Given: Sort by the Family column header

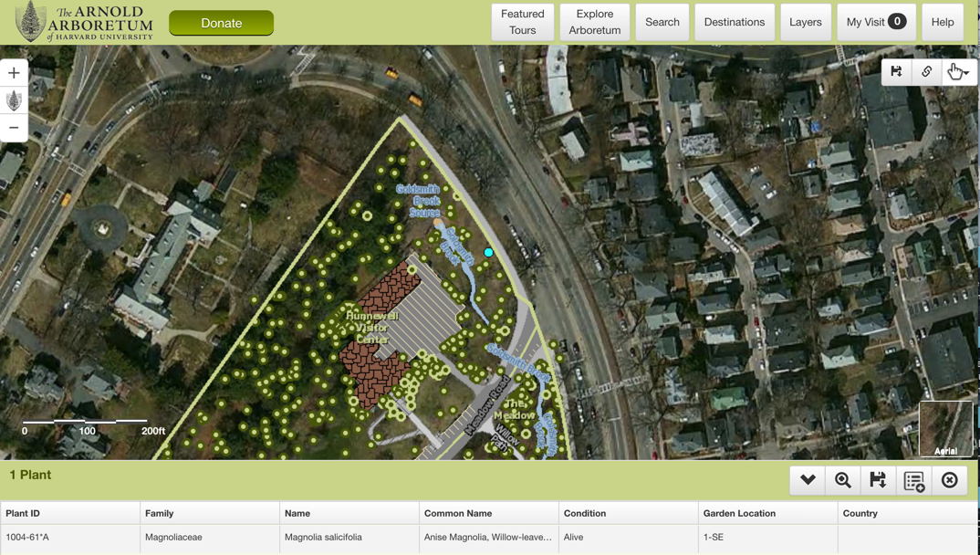Looking at the screenshot, I should coord(209,513).
